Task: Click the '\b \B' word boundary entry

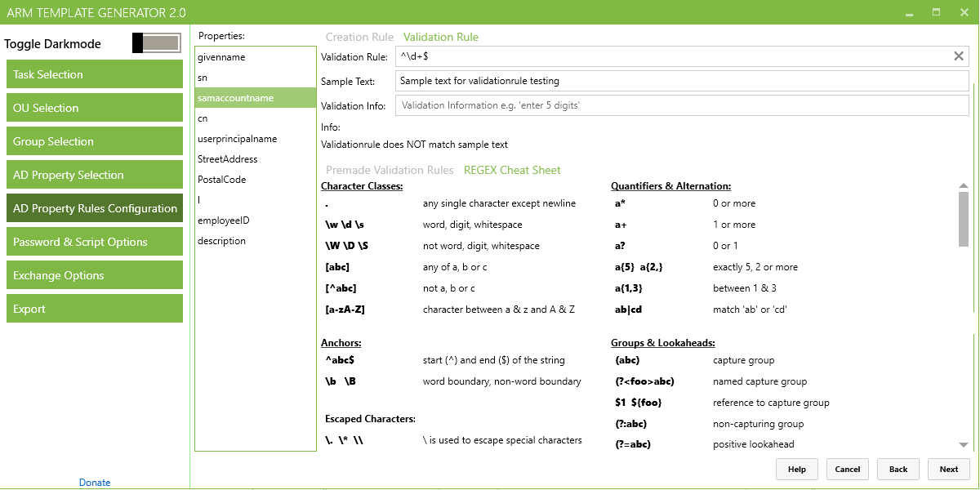Action: [x=341, y=381]
